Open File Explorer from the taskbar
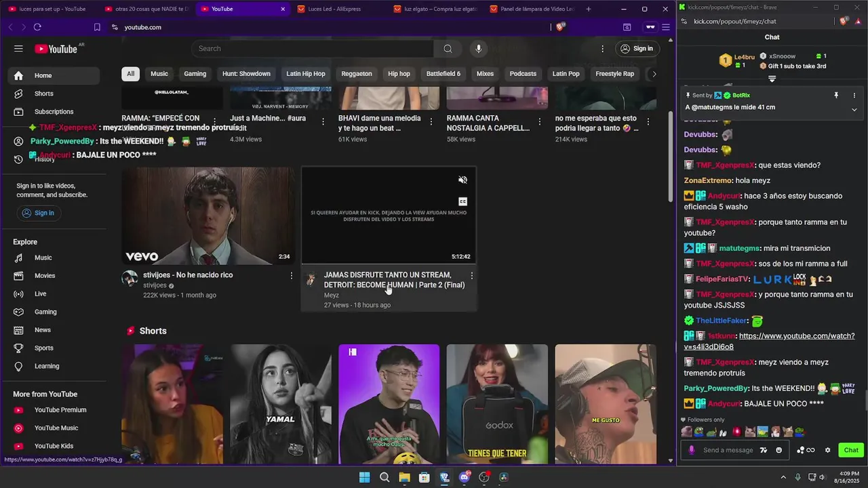 click(x=404, y=477)
